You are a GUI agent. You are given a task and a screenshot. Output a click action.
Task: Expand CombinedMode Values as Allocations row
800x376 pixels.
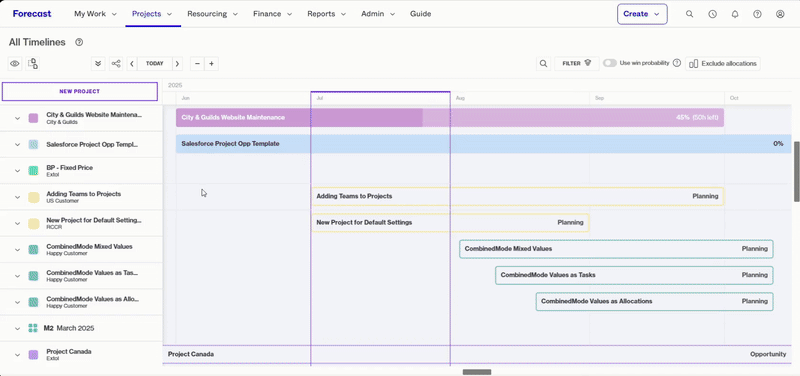click(17, 303)
